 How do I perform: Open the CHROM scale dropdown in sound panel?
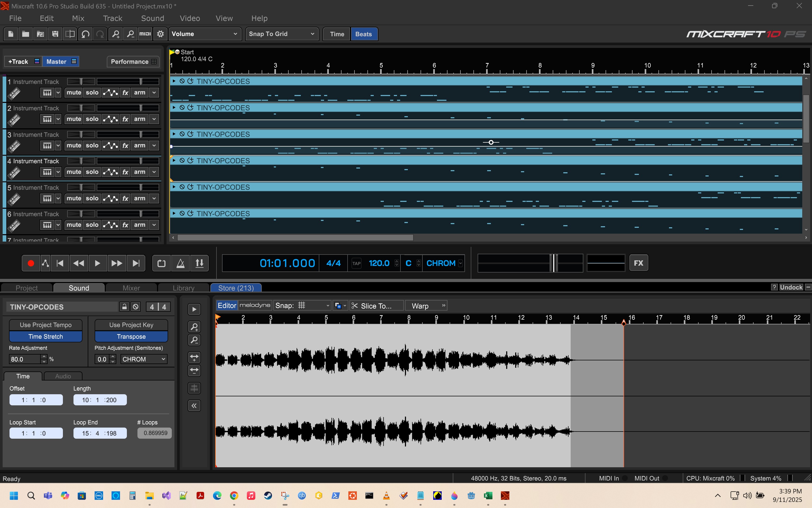(x=144, y=359)
